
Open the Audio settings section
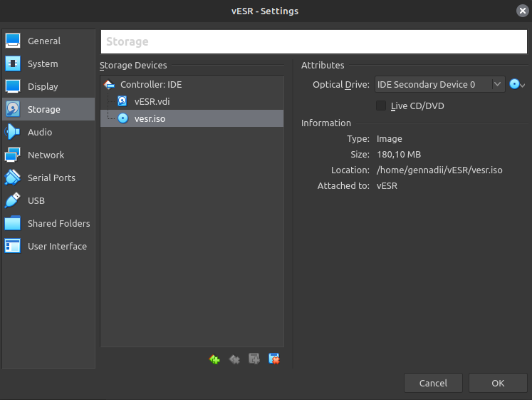pyautogui.click(x=40, y=133)
